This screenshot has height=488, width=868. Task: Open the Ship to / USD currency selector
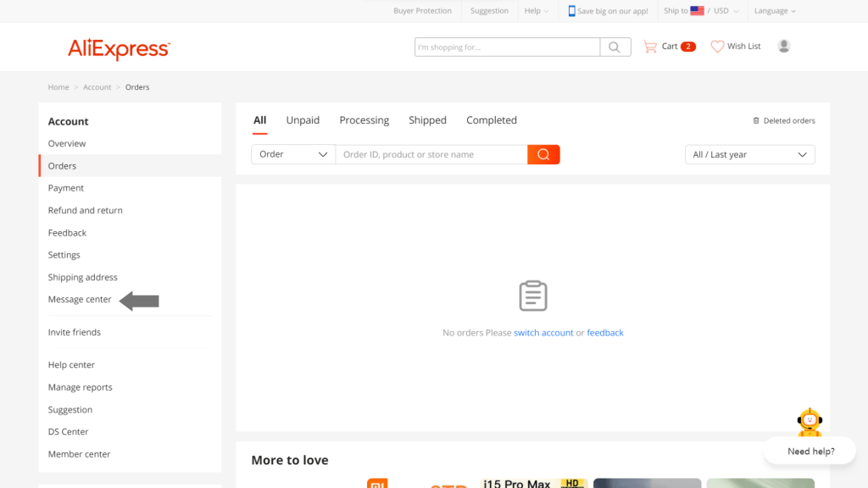click(x=701, y=10)
